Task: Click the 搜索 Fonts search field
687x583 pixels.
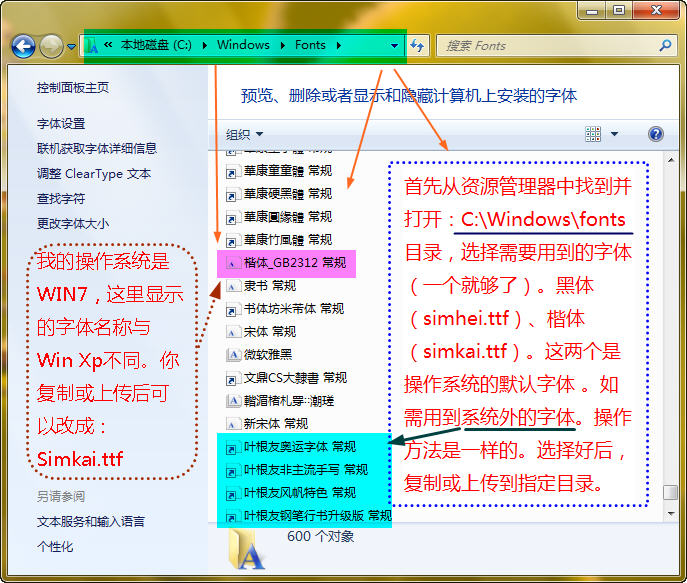Action: click(548, 46)
